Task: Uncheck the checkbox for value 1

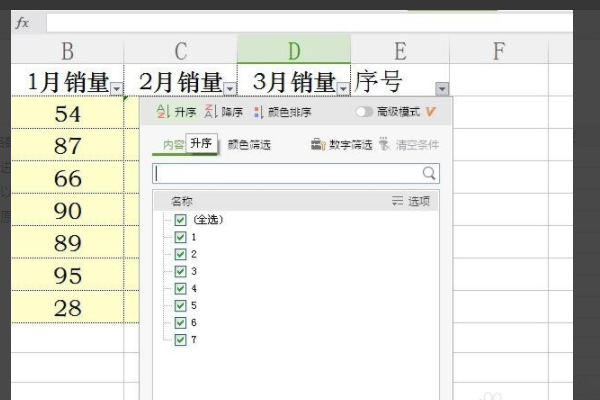Action: click(180, 237)
